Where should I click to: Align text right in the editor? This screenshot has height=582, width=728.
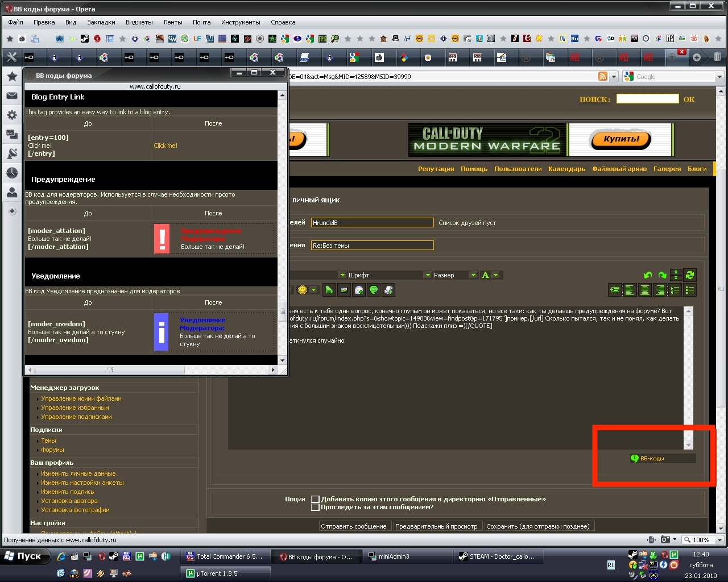pos(660,290)
